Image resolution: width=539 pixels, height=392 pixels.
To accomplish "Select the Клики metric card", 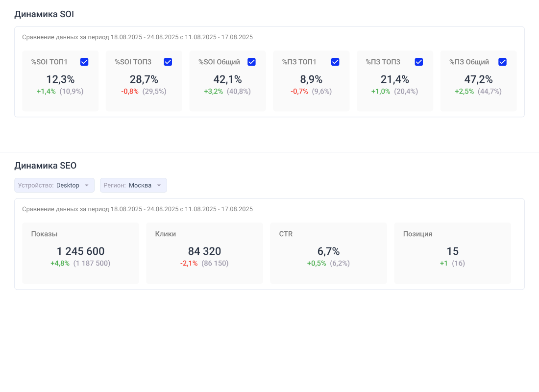I will (204, 253).
